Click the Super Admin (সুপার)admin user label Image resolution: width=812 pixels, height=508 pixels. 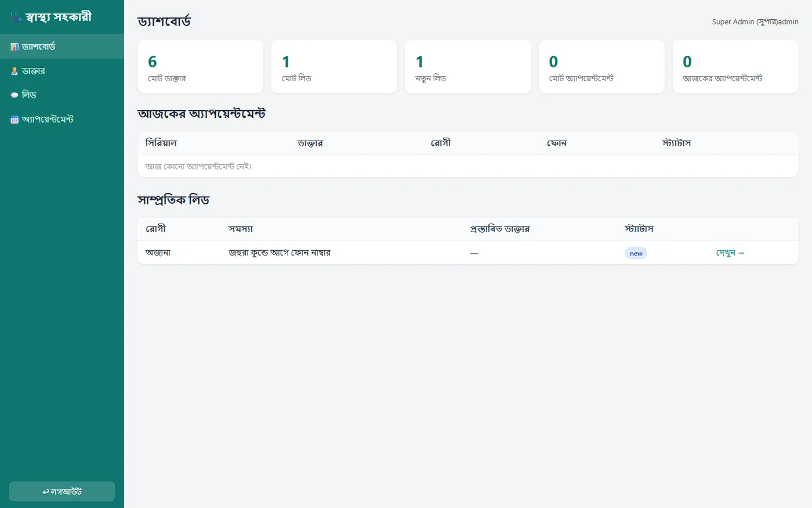(755, 22)
